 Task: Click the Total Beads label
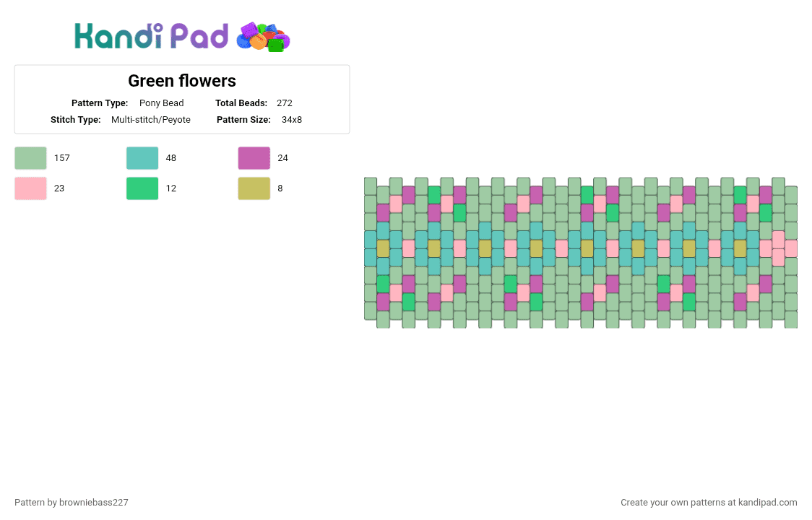click(241, 103)
